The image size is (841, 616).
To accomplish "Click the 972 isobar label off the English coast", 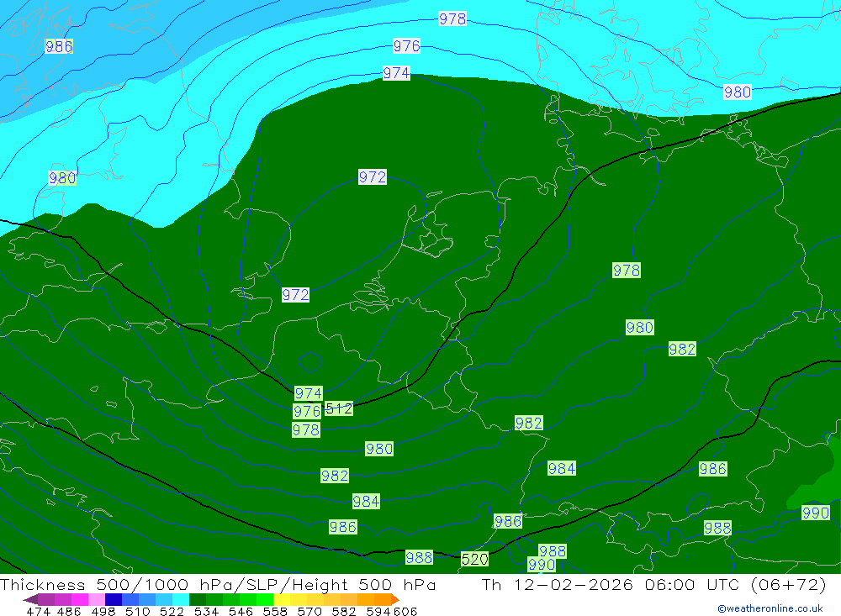I will coord(295,295).
